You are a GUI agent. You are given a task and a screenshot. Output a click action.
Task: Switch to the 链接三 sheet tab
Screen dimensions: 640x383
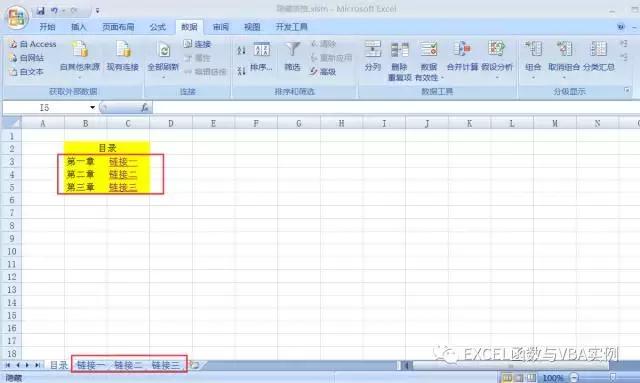(x=165, y=365)
